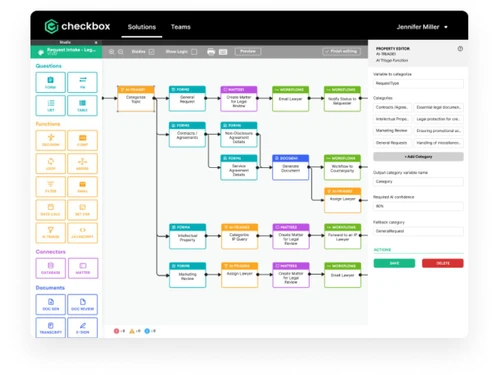The image size is (500, 375).
Task: Click the Required AI confidence field
Action: 418,206
